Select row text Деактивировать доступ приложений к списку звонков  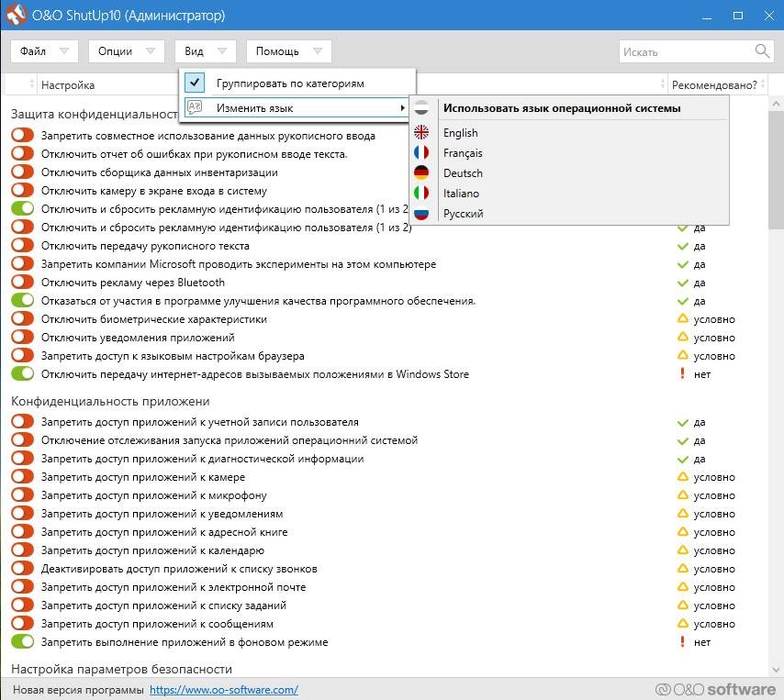(179, 569)
